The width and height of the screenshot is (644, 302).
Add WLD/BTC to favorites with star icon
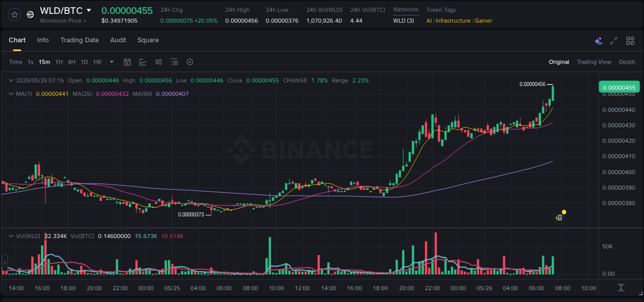[x=15, y=14]
